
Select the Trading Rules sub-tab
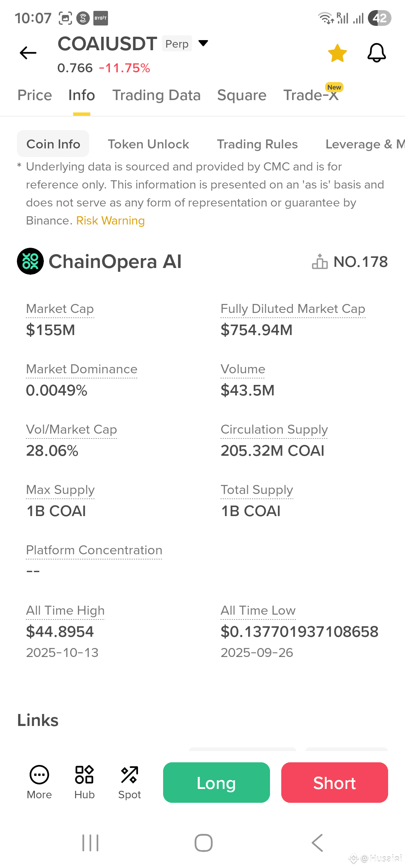[x=257, y=144]
